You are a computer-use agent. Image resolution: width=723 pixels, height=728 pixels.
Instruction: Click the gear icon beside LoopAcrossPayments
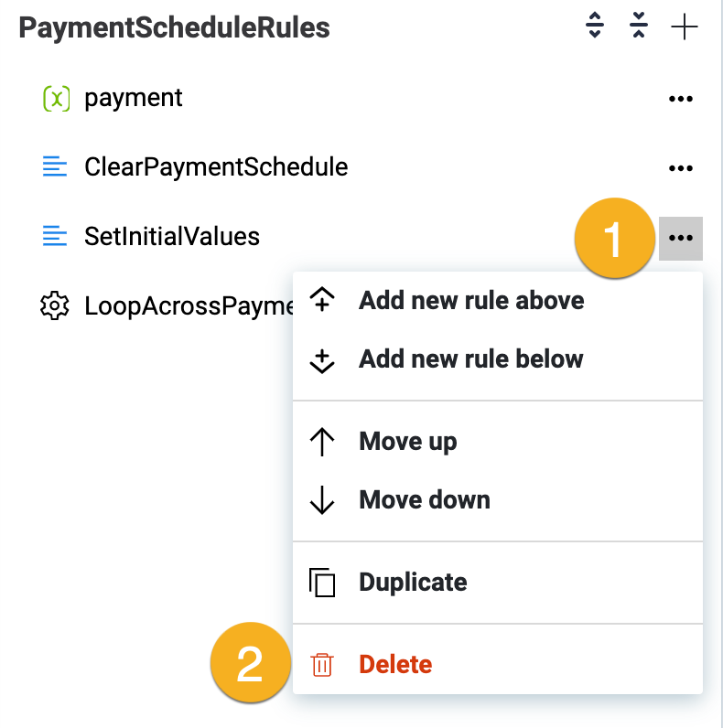point(56,305)
